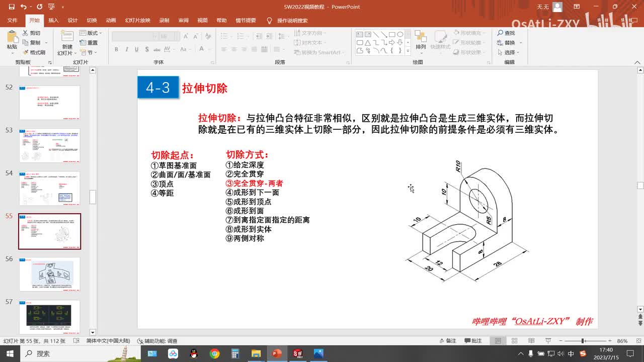Open Shape Effects (形状效果) dropdown
The height and width of the screenshot is (362, 644).
469,52
